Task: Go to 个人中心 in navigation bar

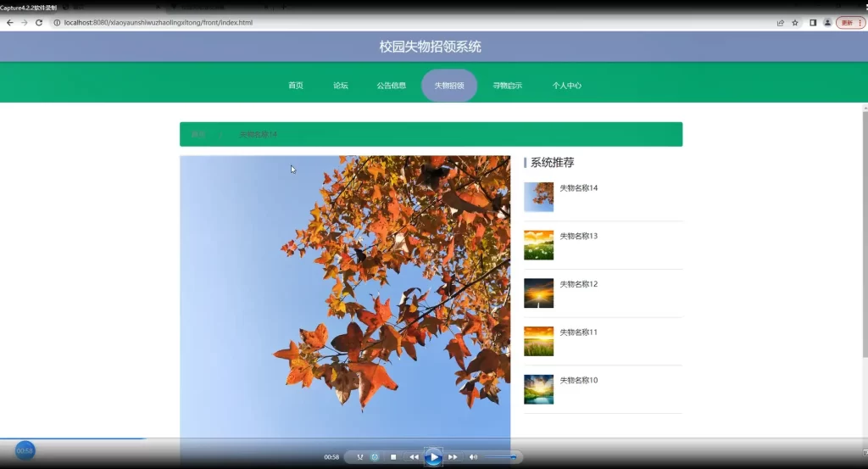Action: tap(567, 86)
